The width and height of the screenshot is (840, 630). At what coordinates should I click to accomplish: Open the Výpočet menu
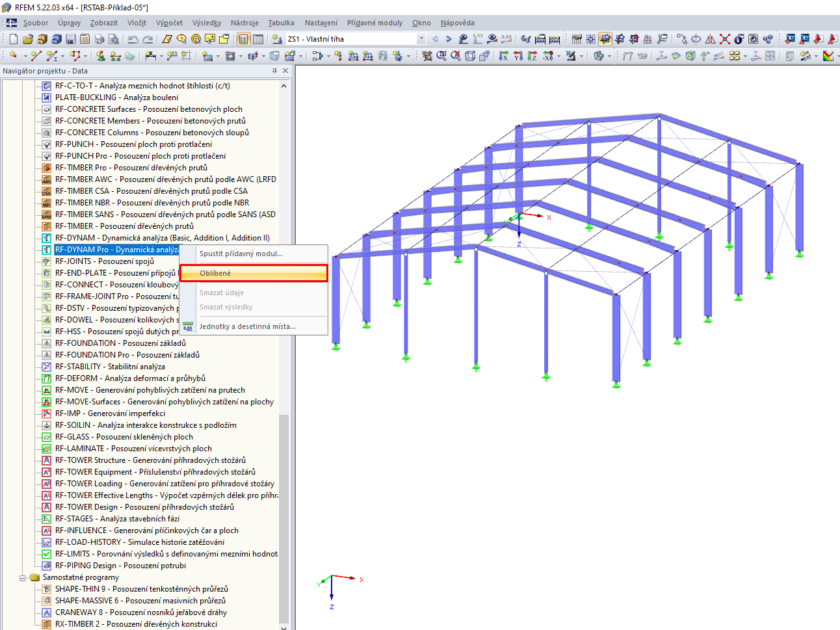coord(169,23)
